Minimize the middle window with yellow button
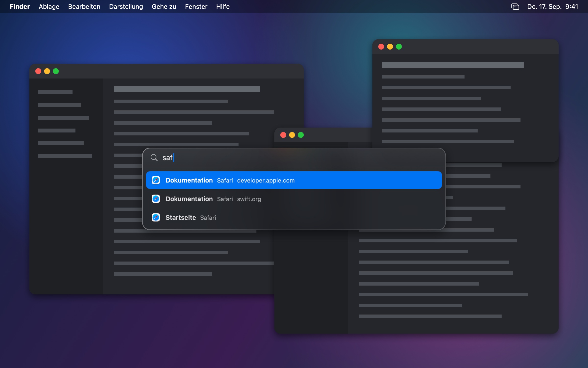Image resolution: width=588 pixels, height=368 pixels. pos(292,135)
